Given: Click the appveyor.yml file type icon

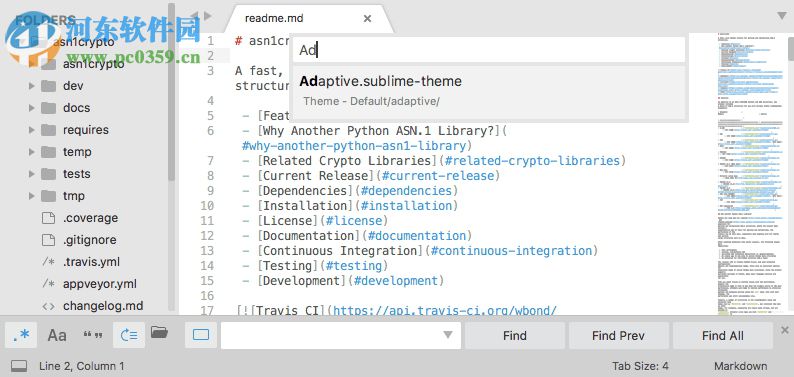Looking at the screenshot, I should 48,284.
